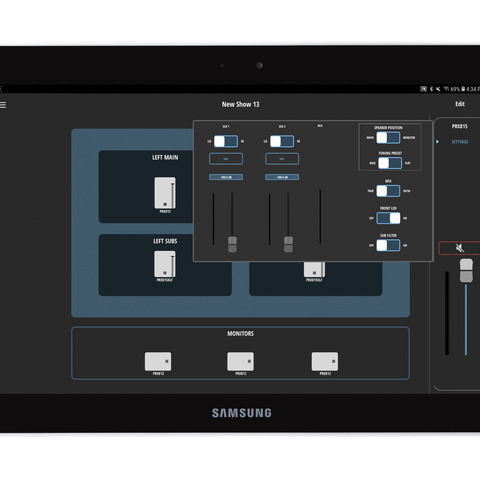Mute the PRX815 speaker
480x480 pixels.
pos(460,248)
